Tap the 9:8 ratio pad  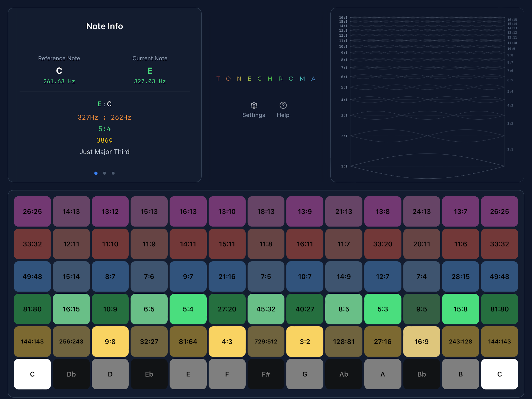tap(110, 341)
